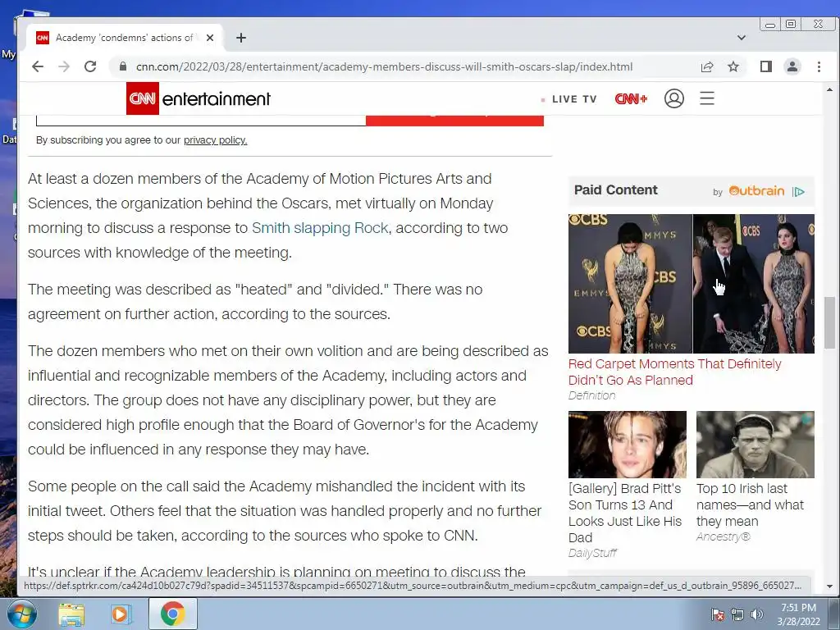Image resolution: width=840 pixels, height=630 pixels.
Task: Open the browser side panel
Action: 766,66
